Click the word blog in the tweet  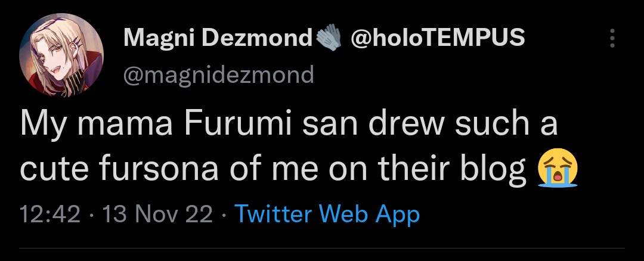(x=496, y=170)
